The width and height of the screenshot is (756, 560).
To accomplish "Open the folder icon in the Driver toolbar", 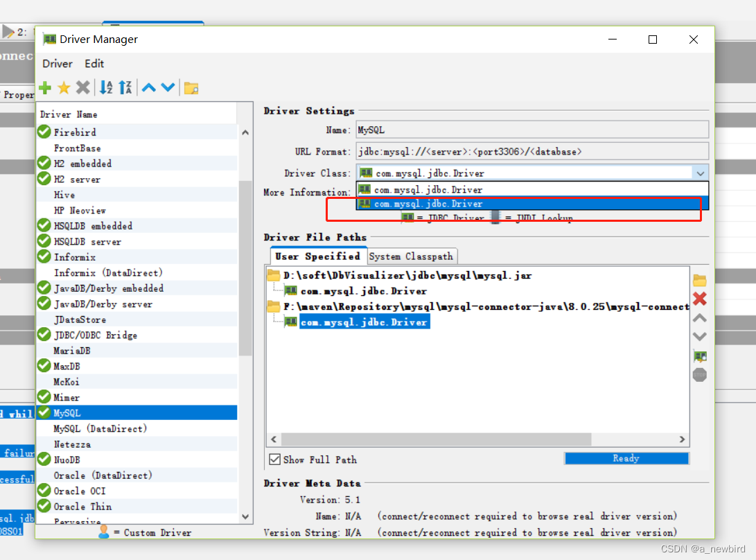I will point(191,88).
